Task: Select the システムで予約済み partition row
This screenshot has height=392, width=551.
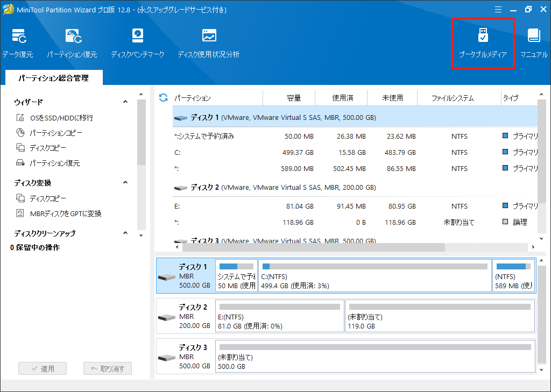Action: (x=355, y=136)
